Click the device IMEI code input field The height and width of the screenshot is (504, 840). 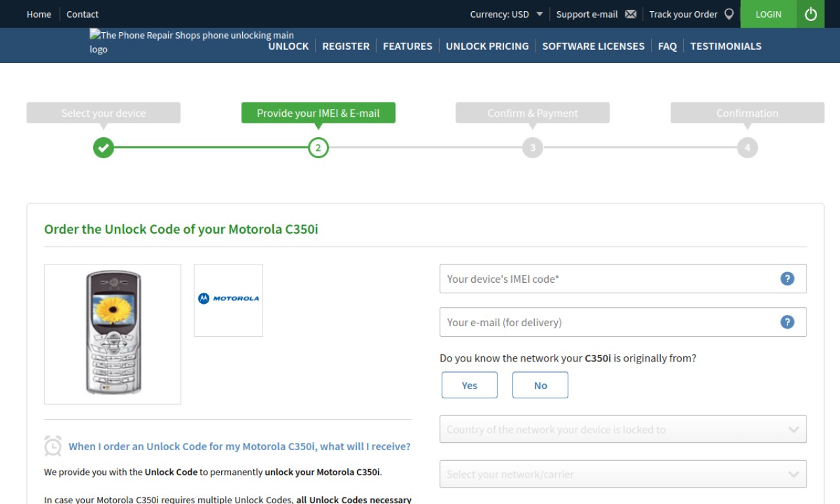coord(623,278)
